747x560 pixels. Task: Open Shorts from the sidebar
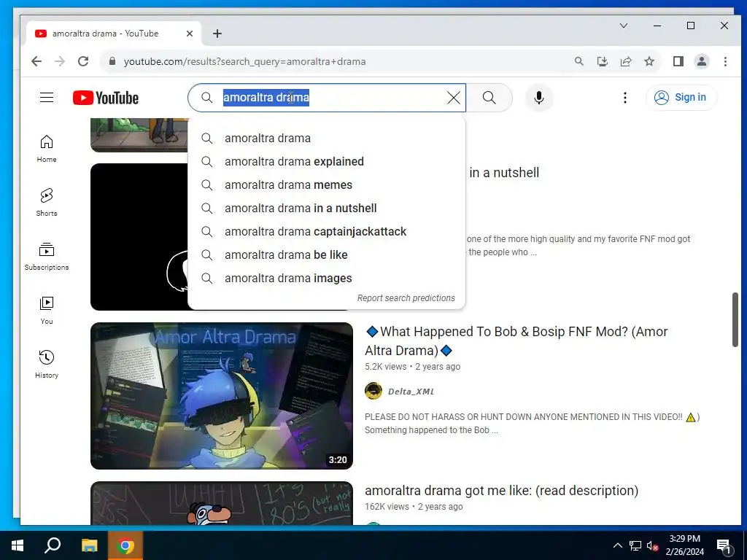tap(47, 203)
